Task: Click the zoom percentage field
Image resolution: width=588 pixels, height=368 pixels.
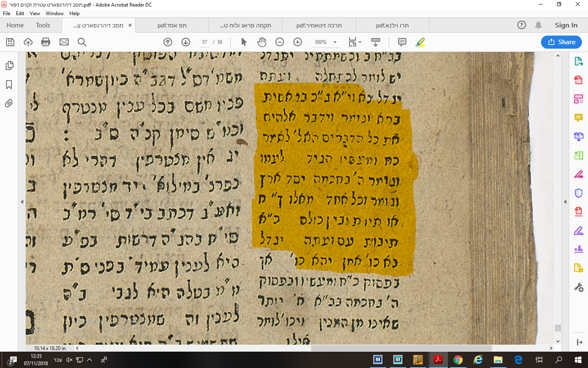Action: [321, 42]
